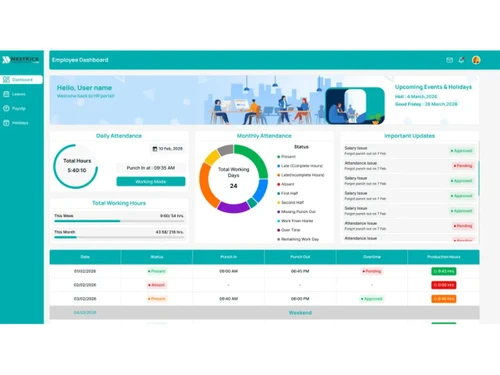Click the gray segment of attendance donut
The height and width of the screenshot is (375, 500).
225,150
